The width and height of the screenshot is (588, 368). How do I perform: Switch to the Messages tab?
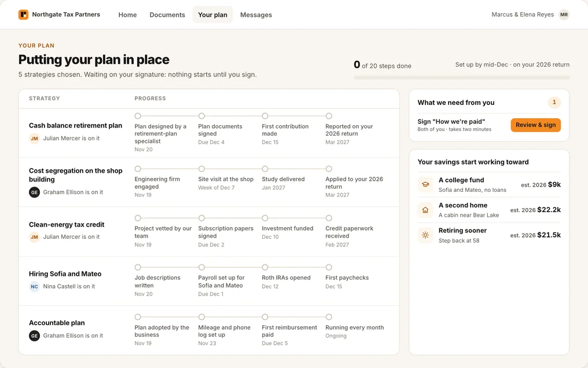pos(256,14)
